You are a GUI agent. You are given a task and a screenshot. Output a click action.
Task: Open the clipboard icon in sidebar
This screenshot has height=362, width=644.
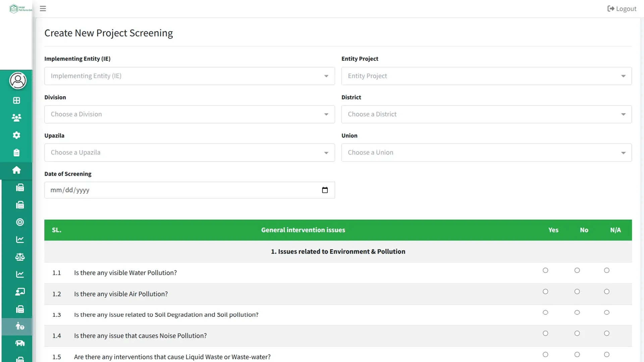(16, 153)
